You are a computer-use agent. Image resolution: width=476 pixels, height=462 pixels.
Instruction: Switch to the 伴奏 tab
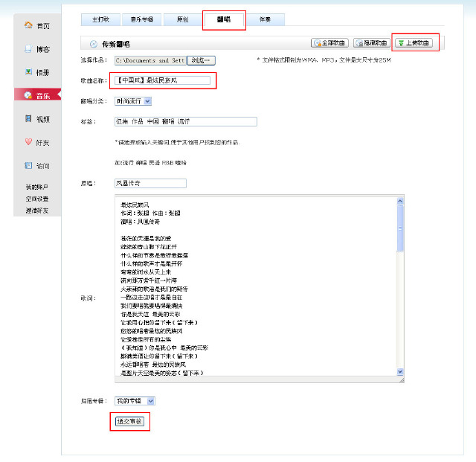point(265,20)
